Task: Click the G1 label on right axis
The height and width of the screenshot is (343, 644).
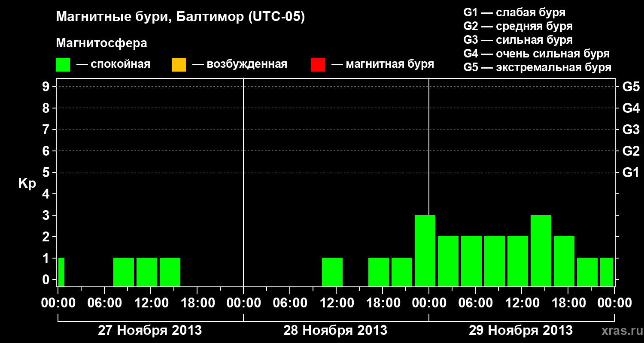Action: click(631, 172)
